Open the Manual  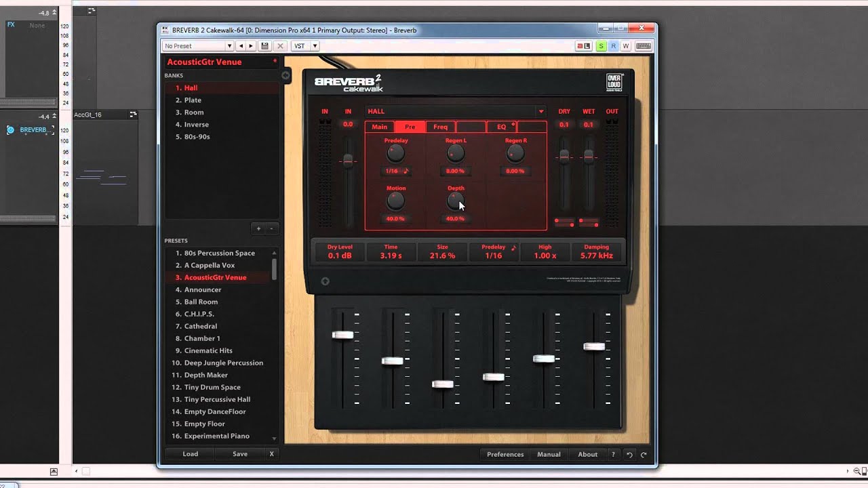pyautogui.click(x=549, y=455)
